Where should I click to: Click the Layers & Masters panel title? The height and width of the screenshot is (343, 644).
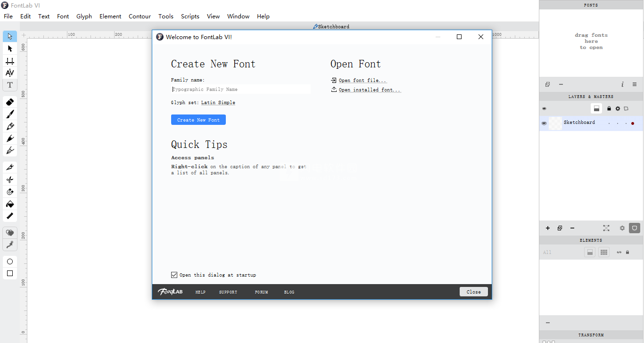click(x=591, y=97)
